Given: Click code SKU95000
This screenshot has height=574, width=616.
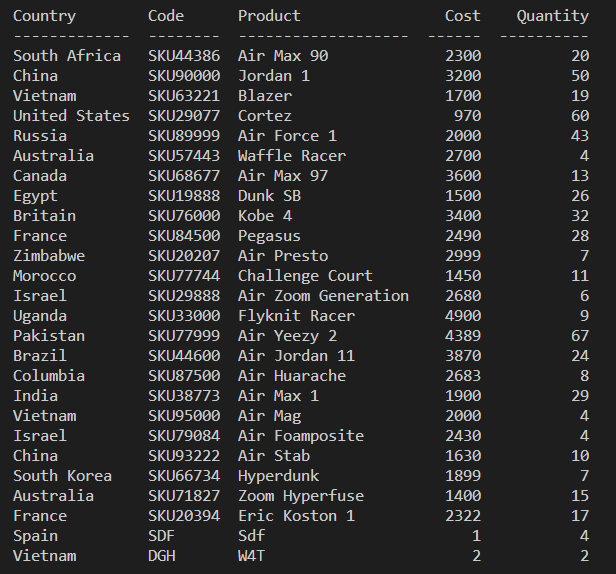Looking at the screenshot, I should click(x=184, y=416).
